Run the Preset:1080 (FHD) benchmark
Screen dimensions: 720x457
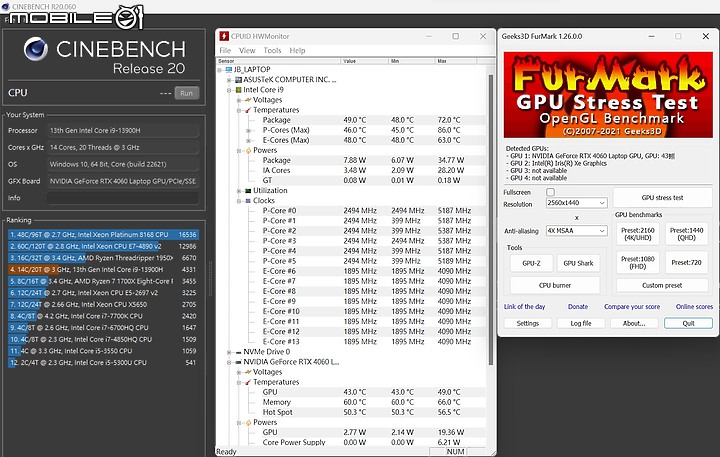pyautogui.click(x=638, y=262)
